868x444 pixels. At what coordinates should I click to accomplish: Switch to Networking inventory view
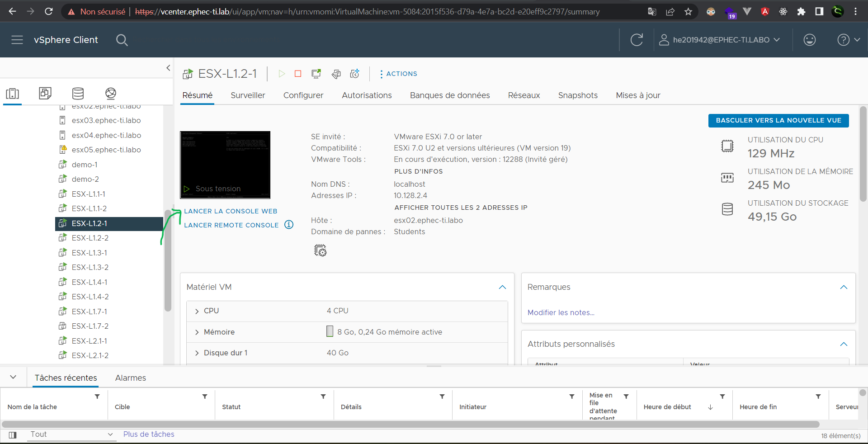(x=111, y=94)
